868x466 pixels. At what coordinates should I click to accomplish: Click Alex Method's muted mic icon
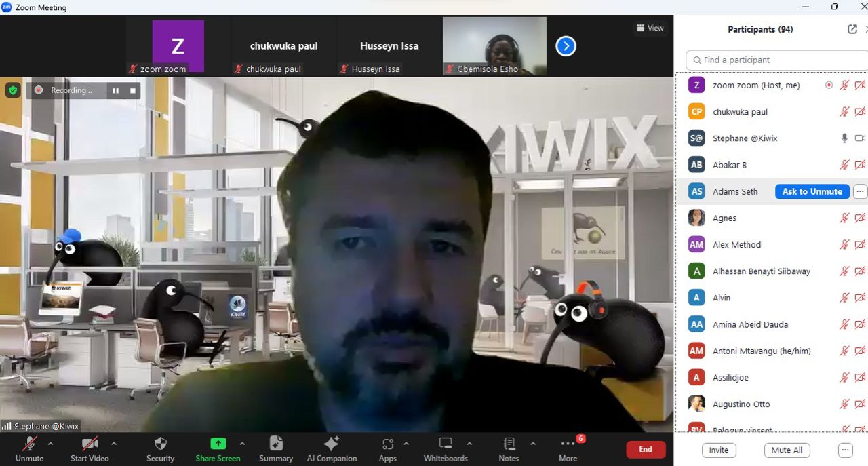[x=844, y=245]
